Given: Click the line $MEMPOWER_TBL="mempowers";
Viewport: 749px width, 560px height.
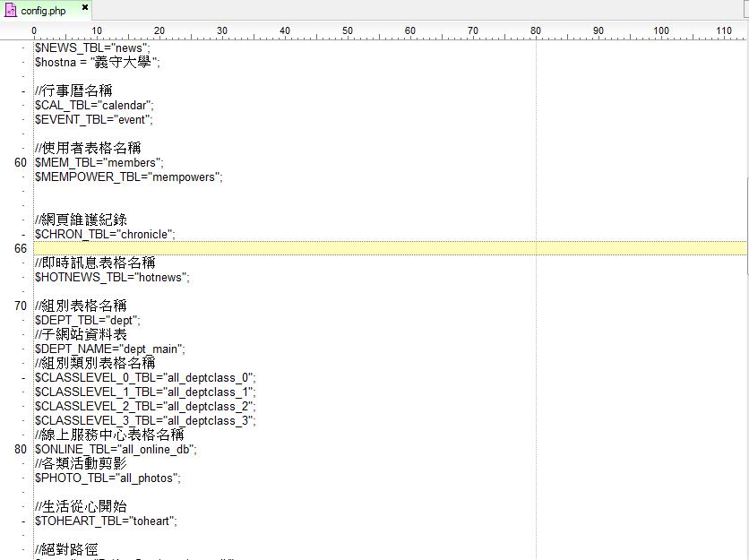Looking at the screenshot, I should click(x=128, y=177).
